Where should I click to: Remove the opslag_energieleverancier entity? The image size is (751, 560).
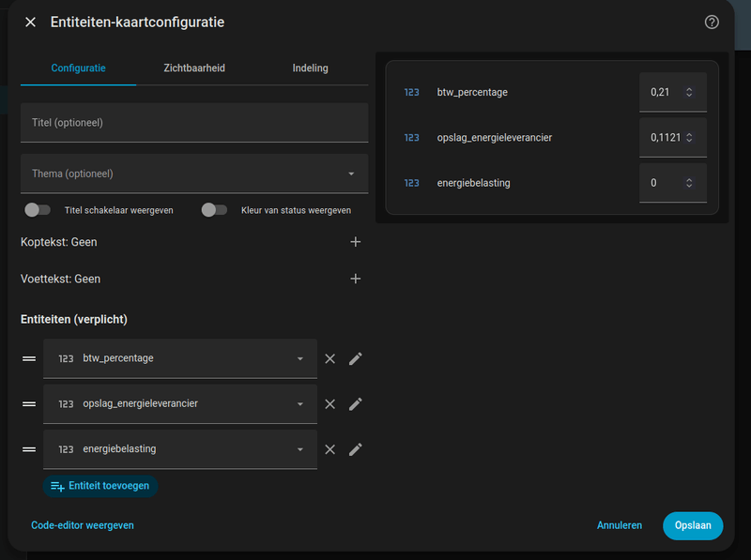pos(330,404)
